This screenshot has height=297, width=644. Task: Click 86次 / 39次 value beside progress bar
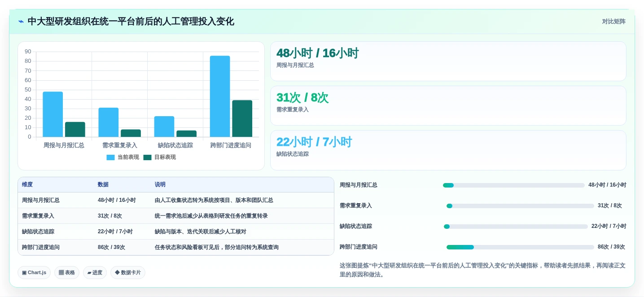click(x=611, y=247)
